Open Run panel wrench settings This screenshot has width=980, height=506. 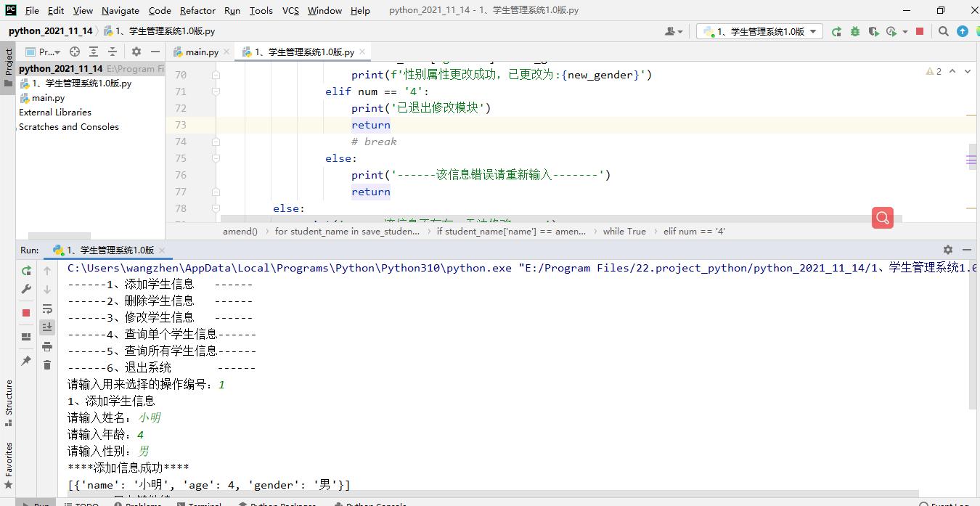click(26, 289)
